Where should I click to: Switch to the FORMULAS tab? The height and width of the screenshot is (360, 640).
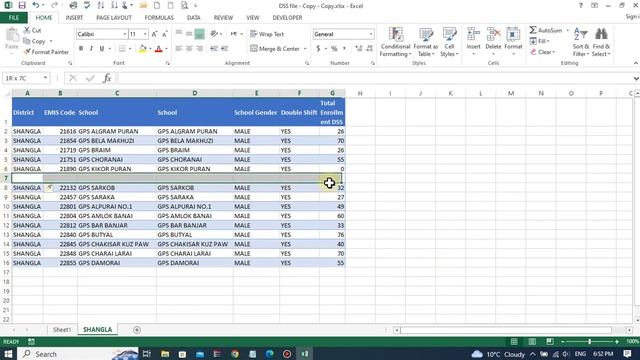[x=159, y=18]
